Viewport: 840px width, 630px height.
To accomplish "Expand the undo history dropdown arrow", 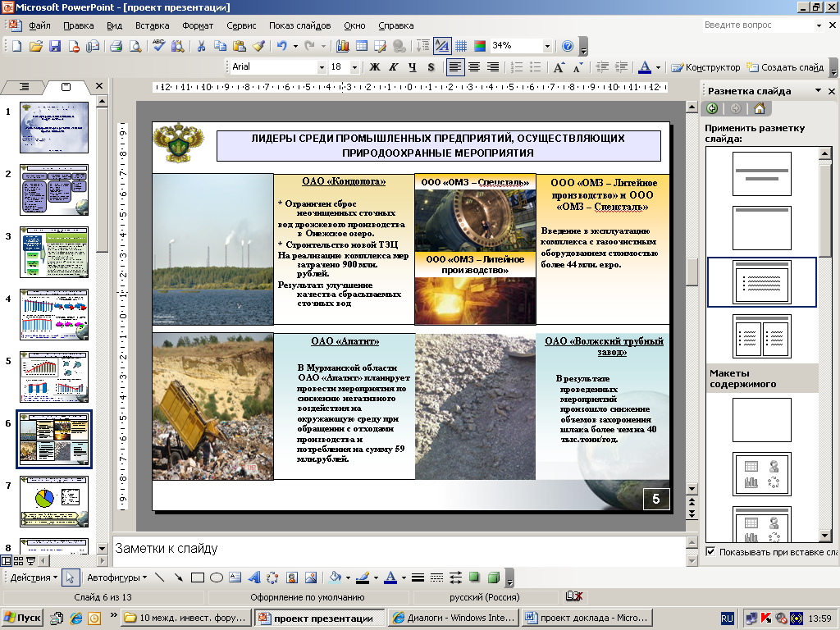I will 295,46.
